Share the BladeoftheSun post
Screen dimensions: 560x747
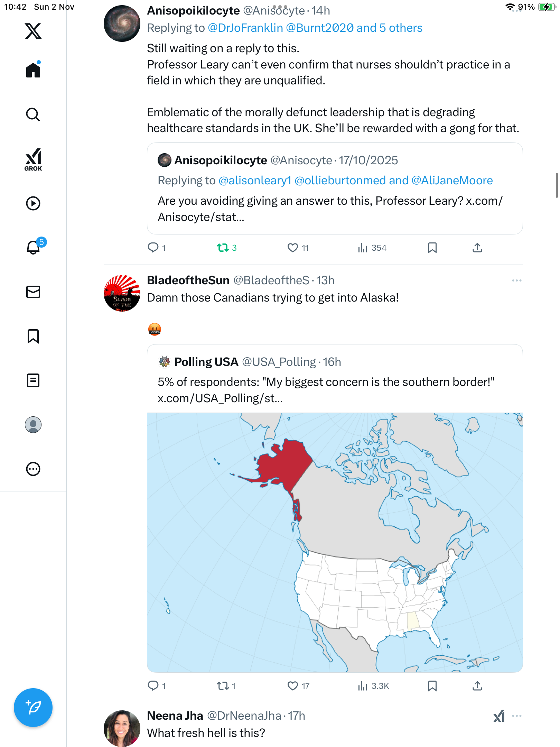[477, 685]
